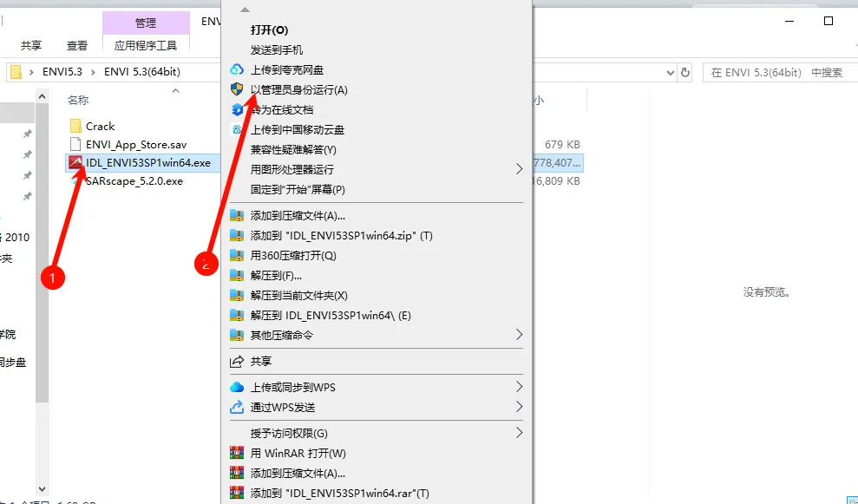Click the 16,809 KB size cell

[x=555, y=180]
